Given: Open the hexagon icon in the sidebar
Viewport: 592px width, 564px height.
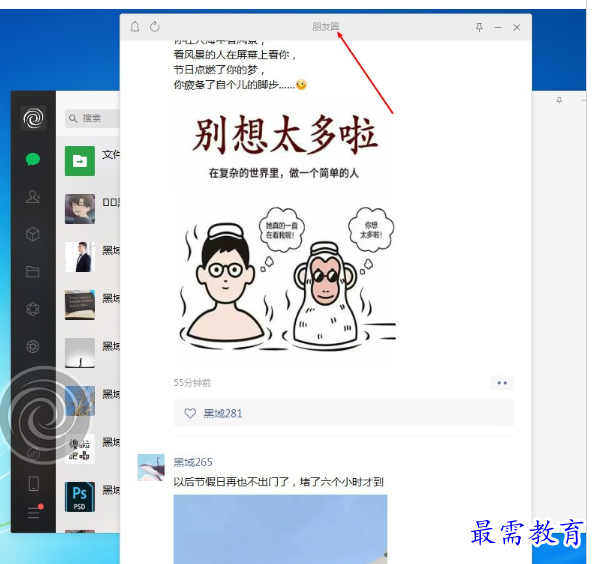Looking at the screenshot, I should click(33, 309).
